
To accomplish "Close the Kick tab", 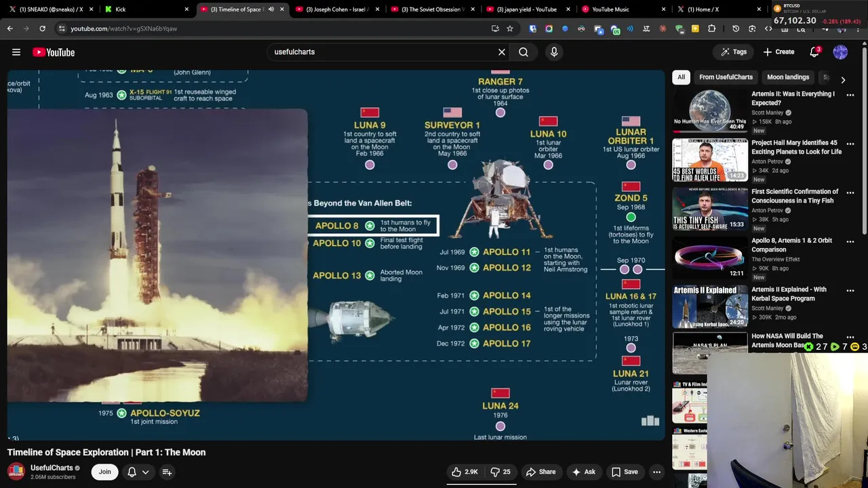I will (186, 9).
